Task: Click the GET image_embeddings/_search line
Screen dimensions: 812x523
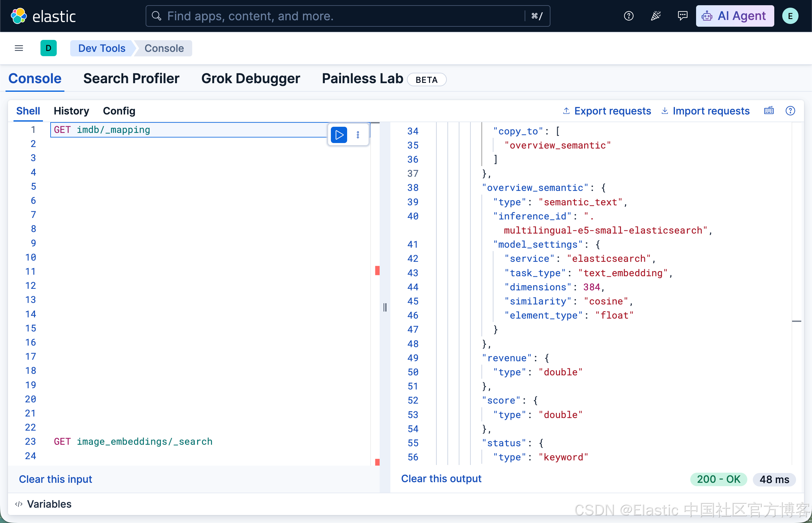Action: (133, 441)
